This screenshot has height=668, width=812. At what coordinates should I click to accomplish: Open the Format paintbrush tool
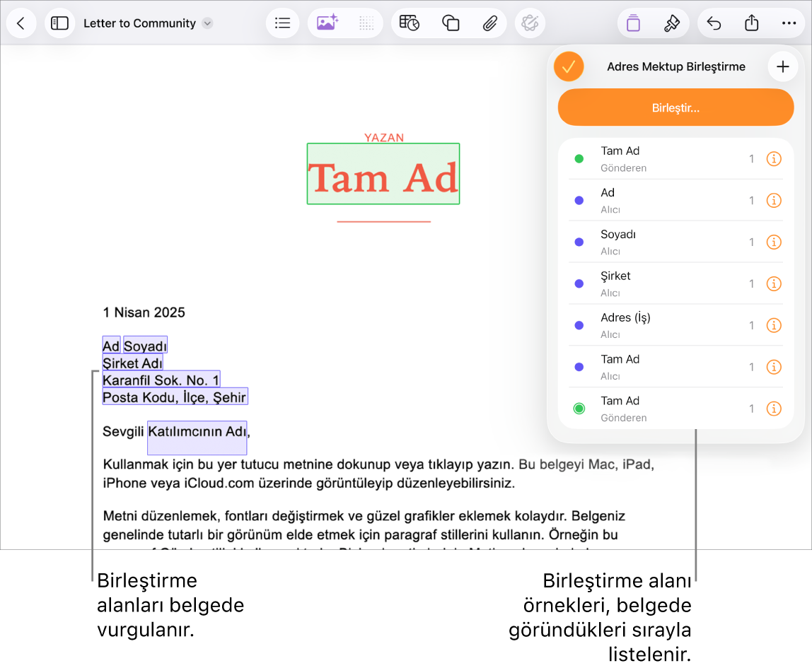(x=672, y=23)
